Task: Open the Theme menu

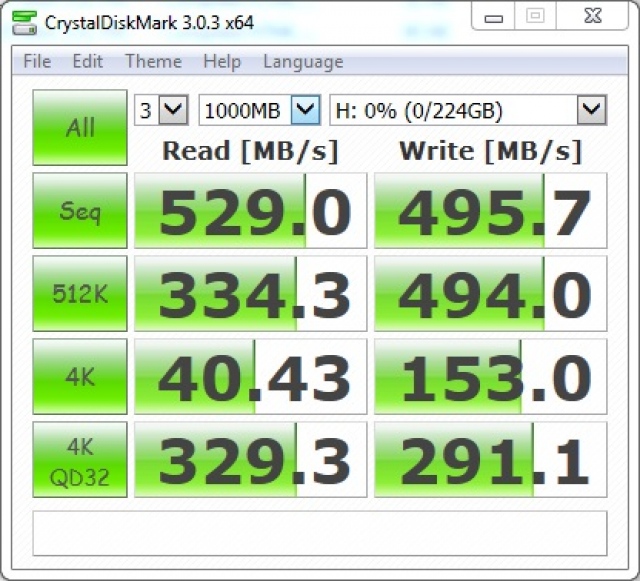Action: [x=153, y=62]
